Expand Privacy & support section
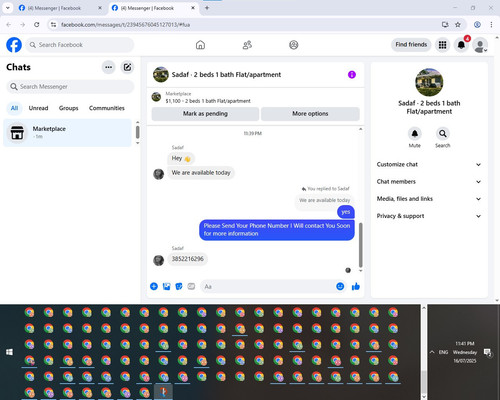 tap(429, 216)
